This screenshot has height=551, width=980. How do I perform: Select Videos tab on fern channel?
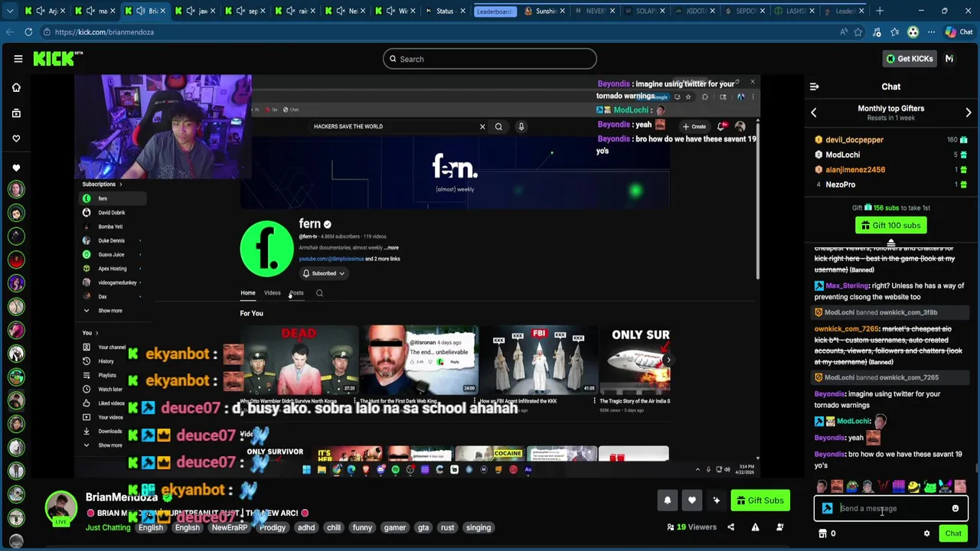tap(272, 293)
